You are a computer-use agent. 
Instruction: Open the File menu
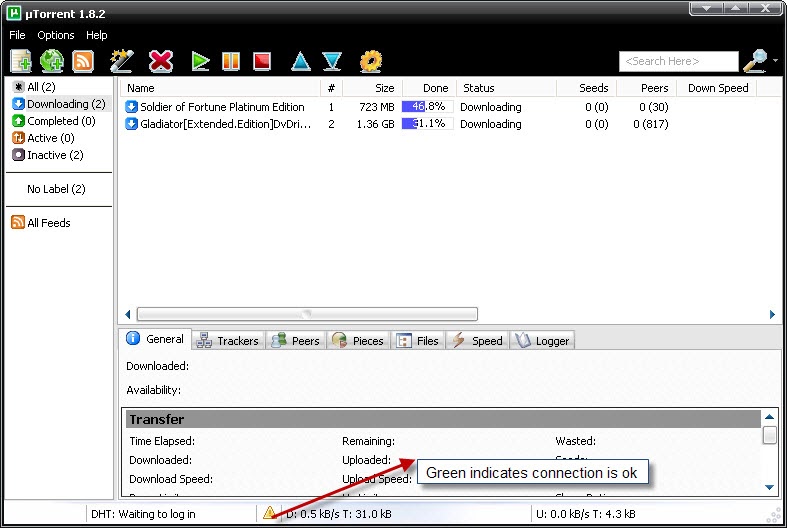tap(17, 35)
